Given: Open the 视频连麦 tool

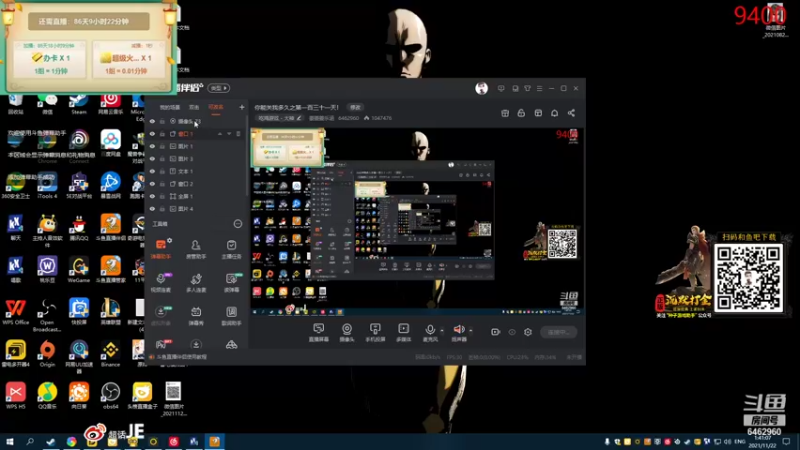Looking at the screenshot, I should [161, 282].
